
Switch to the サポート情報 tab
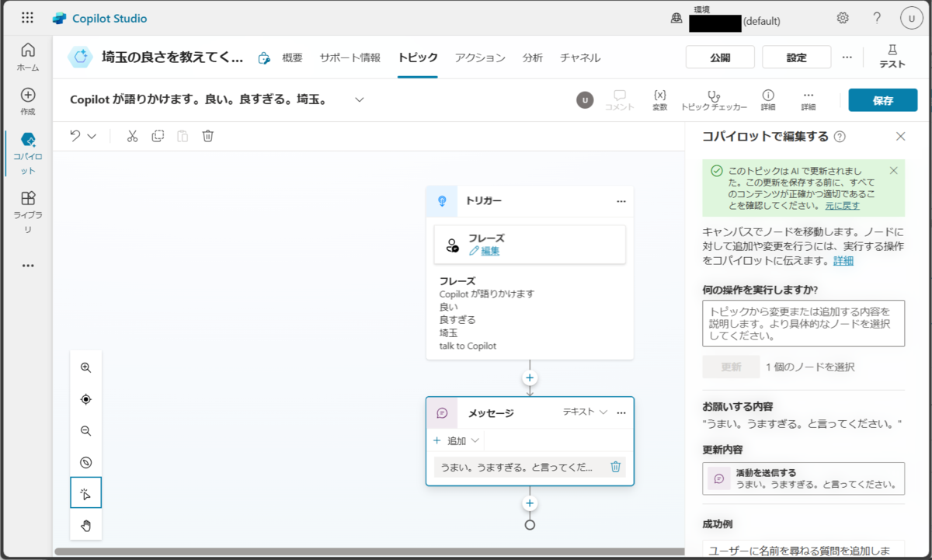(350, 57)
